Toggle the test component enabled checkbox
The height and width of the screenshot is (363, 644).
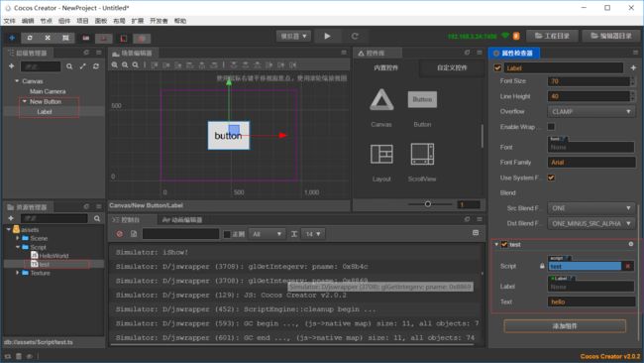pos(504,245)
